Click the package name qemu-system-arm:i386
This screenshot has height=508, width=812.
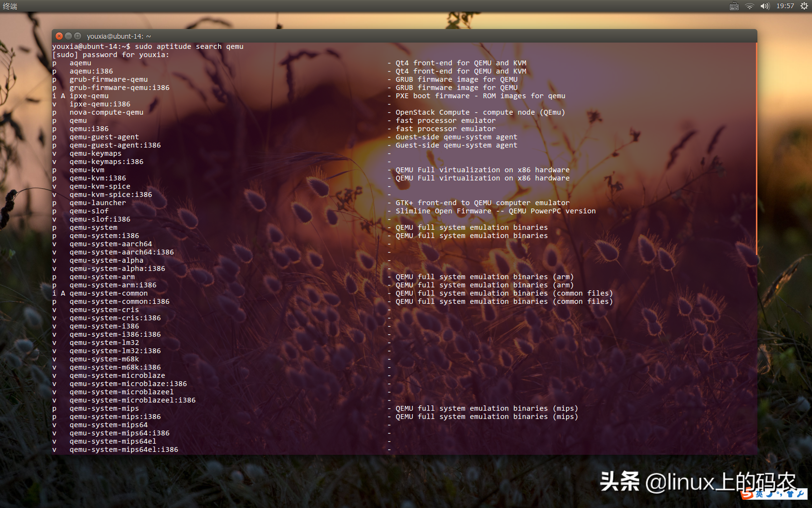pyautogui.click(x=113, y=285)
